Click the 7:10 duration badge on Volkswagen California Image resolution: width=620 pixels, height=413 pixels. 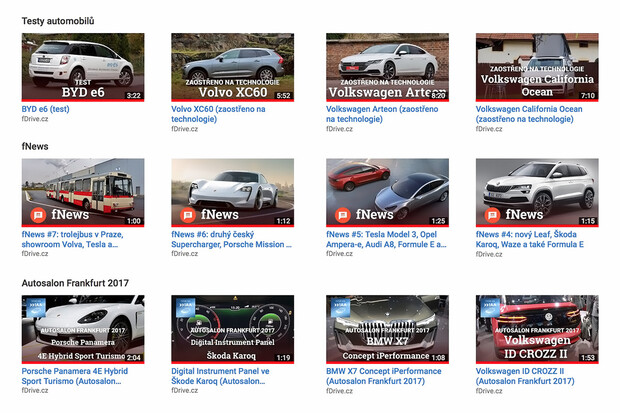tap(588, 95)
